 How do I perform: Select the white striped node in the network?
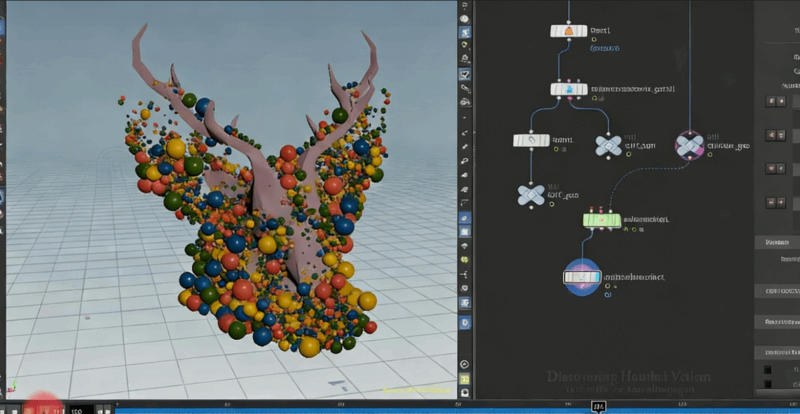click(530, 141)
